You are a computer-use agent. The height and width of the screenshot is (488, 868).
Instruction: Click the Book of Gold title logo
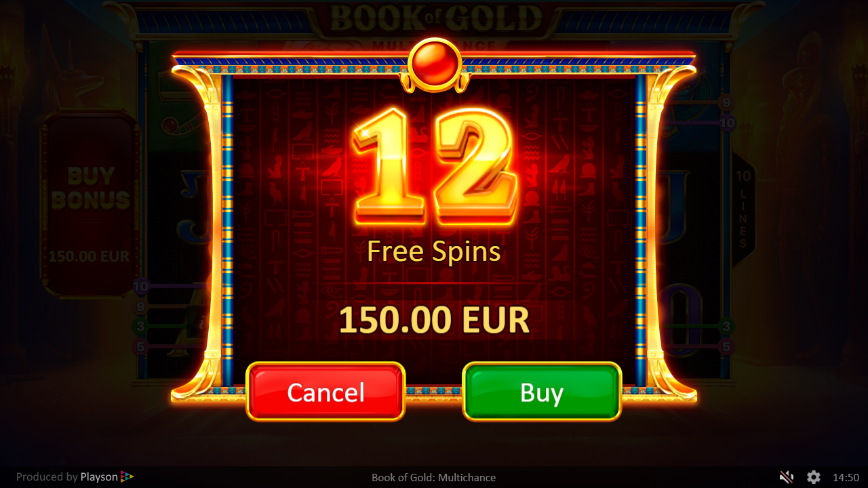tap(436, 20)
